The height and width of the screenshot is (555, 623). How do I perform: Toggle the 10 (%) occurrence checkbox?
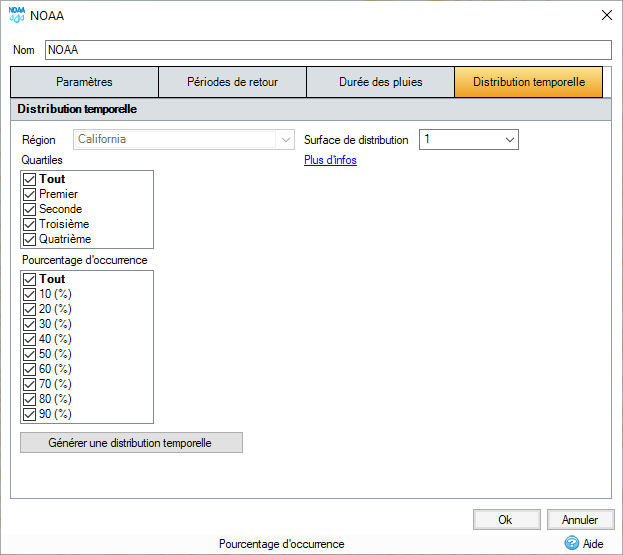[29, 294]
